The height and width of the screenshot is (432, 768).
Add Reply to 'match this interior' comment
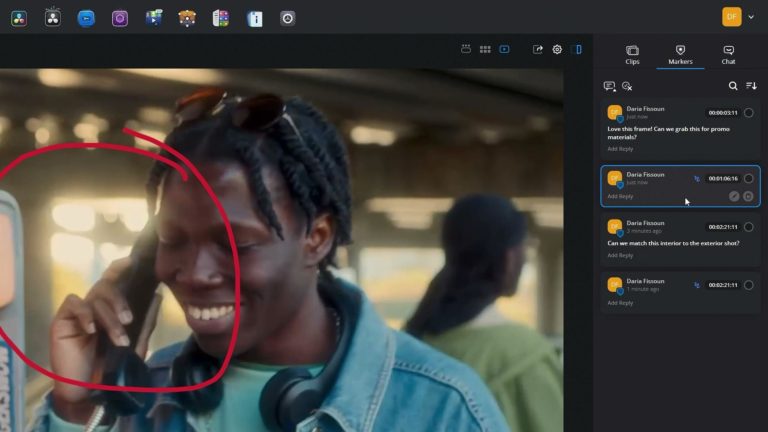tap(620, 256)
